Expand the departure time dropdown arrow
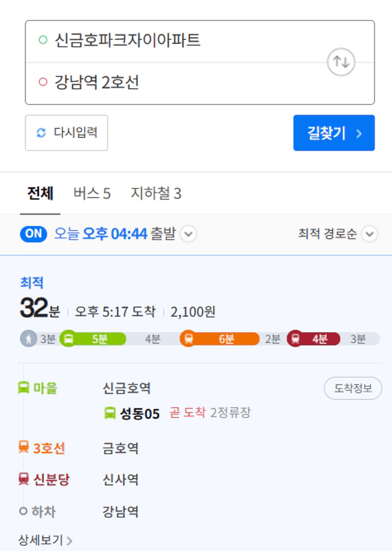 pyautogui.click(x=189, y=234)
